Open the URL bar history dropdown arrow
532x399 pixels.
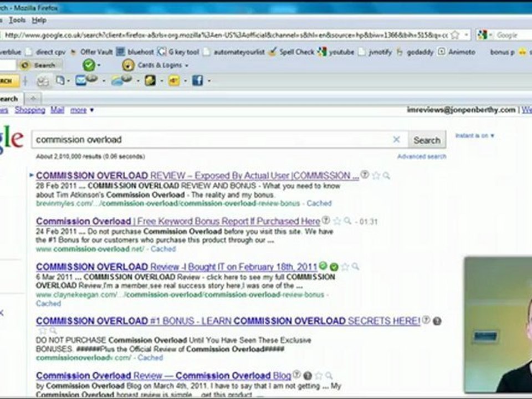(466, 34)
